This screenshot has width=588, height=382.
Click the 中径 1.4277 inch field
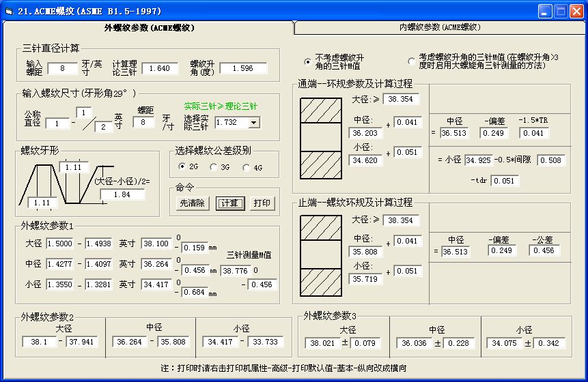(60, 264)
